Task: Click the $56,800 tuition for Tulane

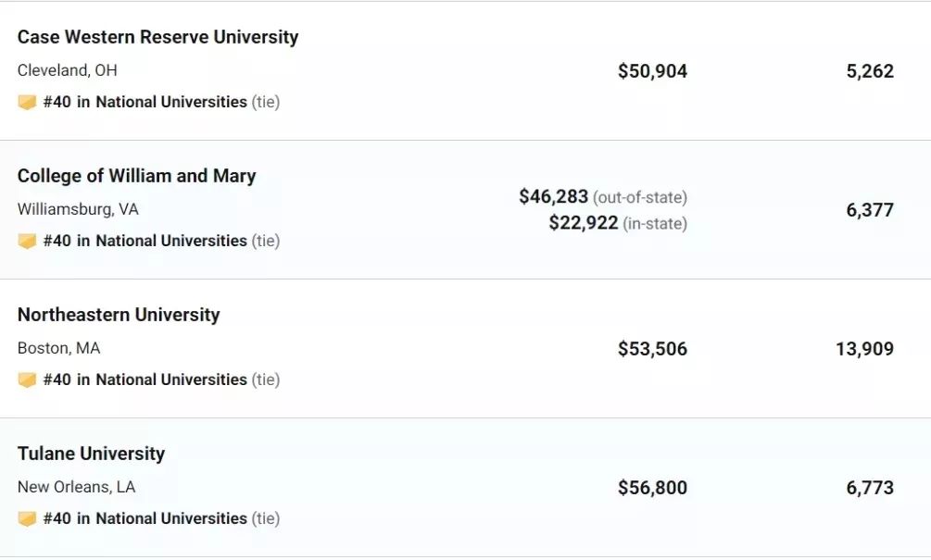Action: coord(652,488)
